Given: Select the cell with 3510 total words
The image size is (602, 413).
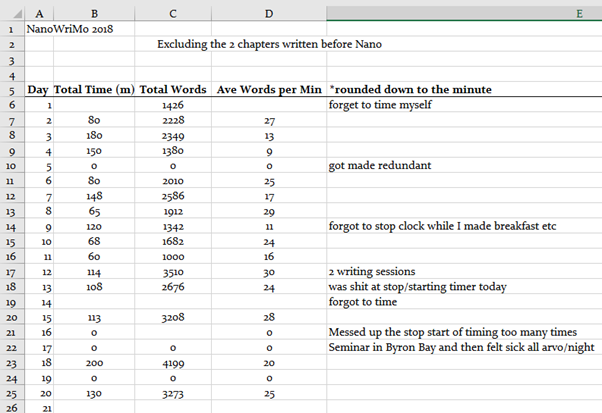Looking at the screenshot, I should (x=172, y=271).
